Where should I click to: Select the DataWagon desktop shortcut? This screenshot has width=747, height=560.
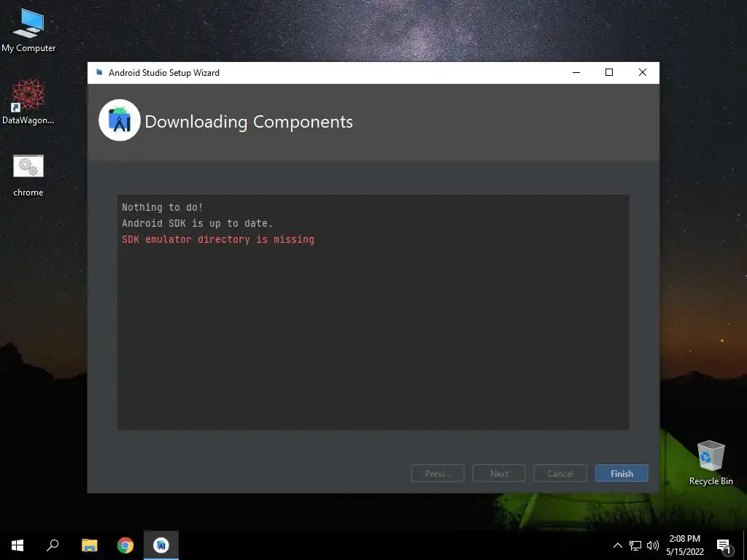pos(28,102)
